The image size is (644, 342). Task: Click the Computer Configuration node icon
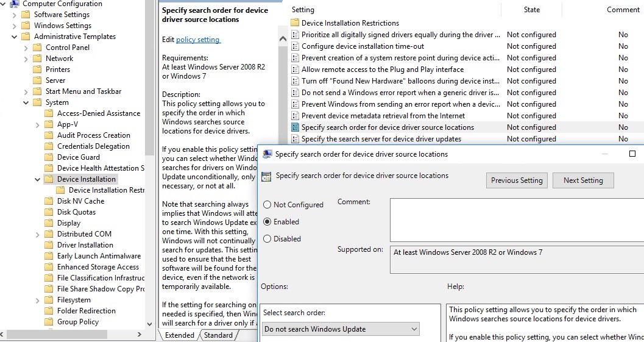pos(15,4)
